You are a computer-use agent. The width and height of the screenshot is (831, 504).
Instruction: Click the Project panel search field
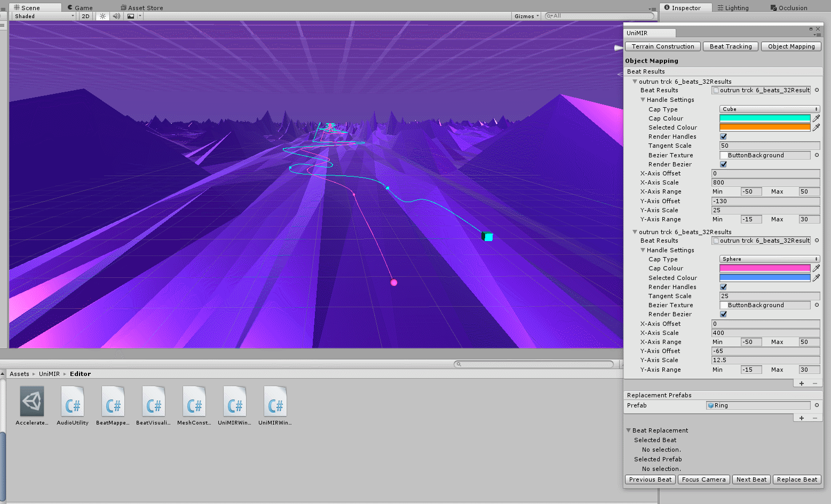click(534, 364)
